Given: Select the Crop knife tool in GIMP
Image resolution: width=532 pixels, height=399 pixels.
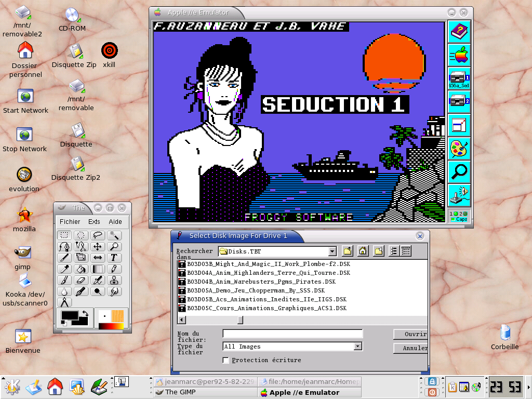Looking at the screenshot, I should coord(64,258).
